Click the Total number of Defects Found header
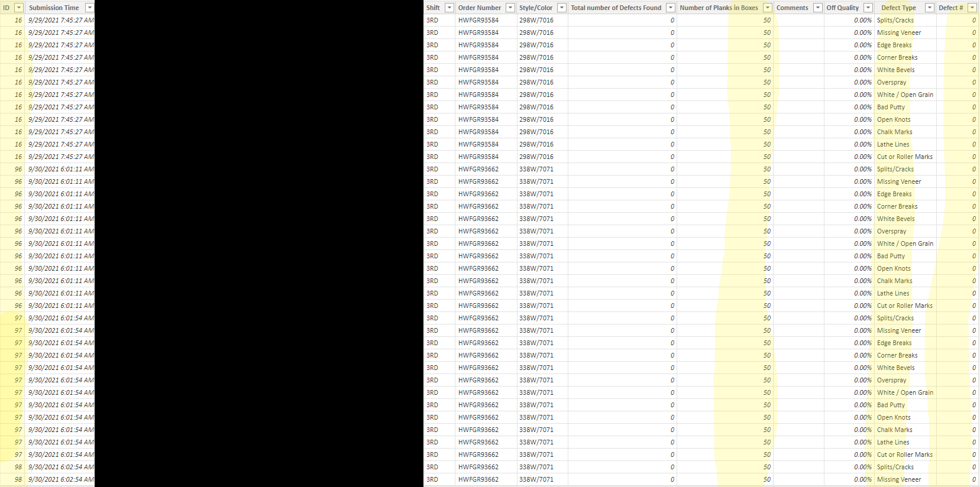The height and width of the screenshot is (487, 980). coord(616,8)
